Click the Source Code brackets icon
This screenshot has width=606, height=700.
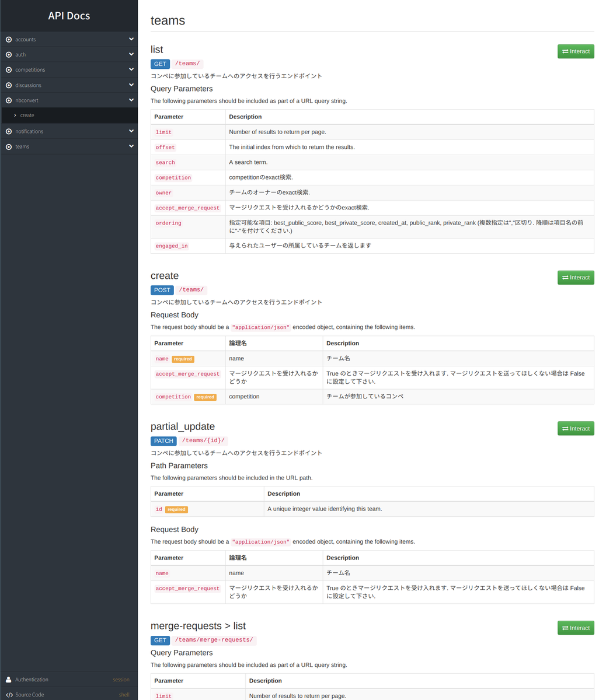9,695
